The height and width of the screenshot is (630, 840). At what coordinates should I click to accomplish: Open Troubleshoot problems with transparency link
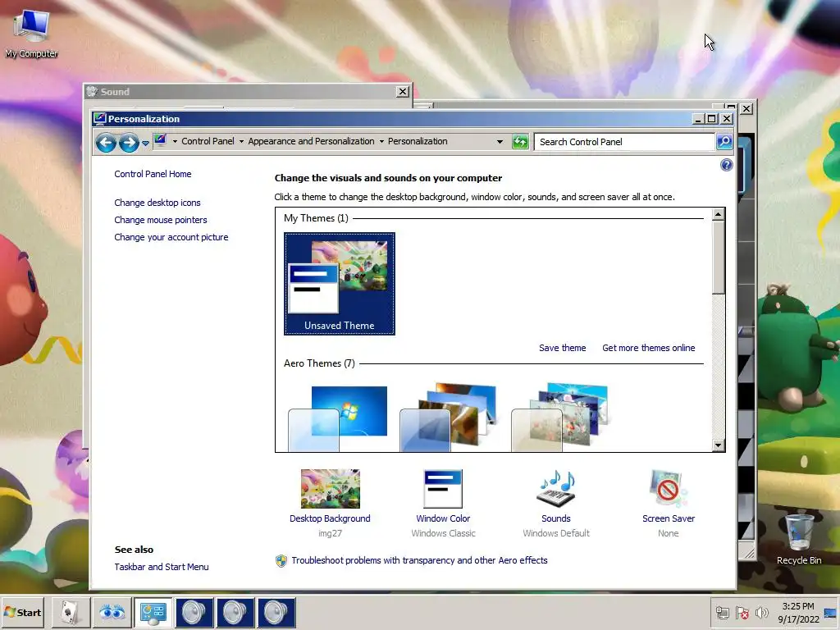pos(419,560)
